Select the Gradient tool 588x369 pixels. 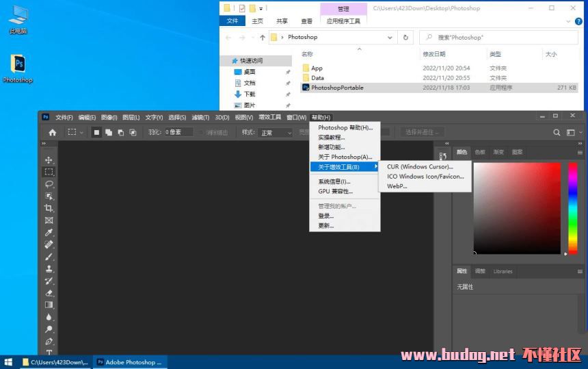[49, 305]
